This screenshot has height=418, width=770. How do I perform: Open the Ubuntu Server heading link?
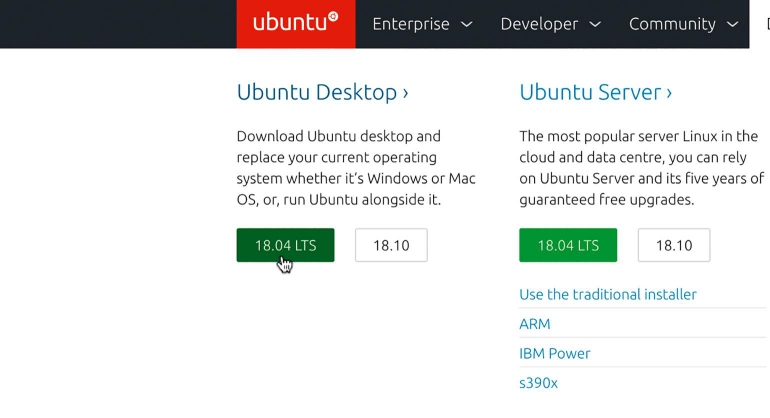[590, 92]
